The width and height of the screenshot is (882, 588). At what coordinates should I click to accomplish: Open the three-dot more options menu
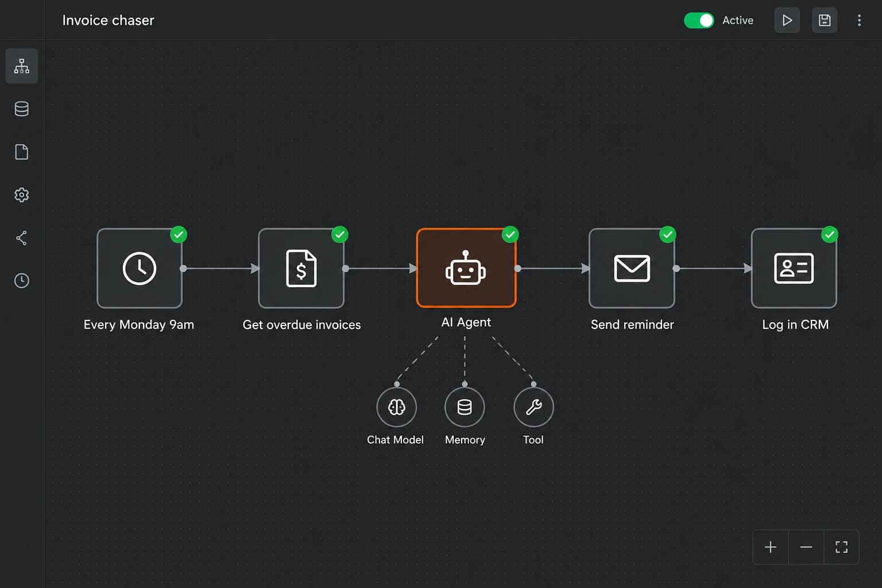tap(859, 20)
